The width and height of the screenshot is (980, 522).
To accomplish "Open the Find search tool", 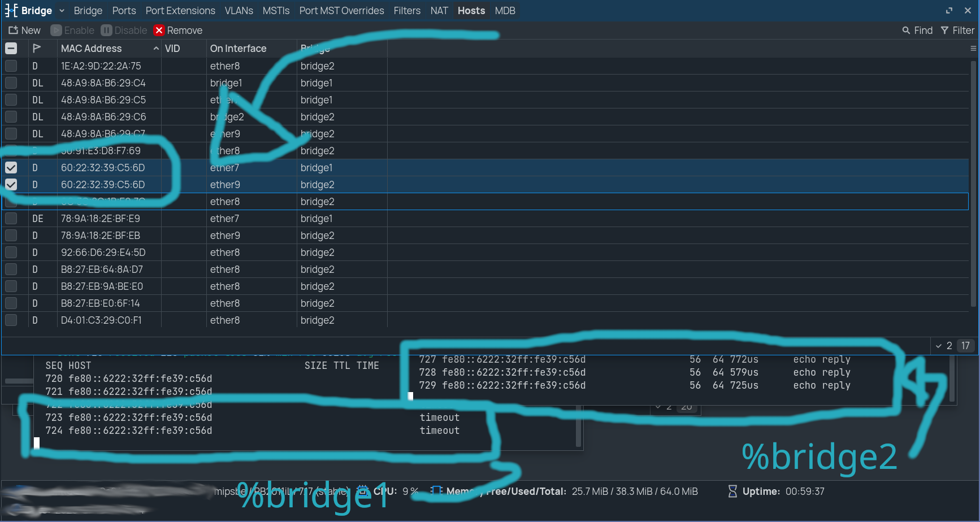I will (x=917, y=31).
